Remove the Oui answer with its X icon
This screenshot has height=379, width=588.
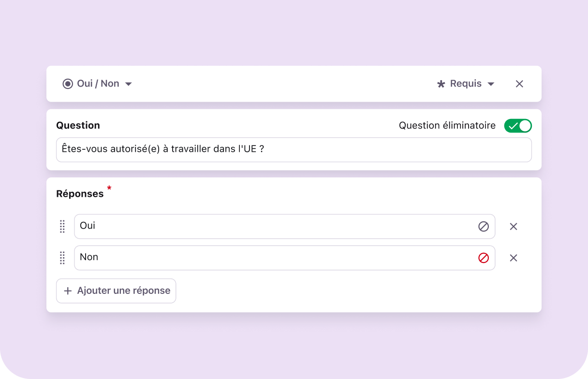click(513, 226)
